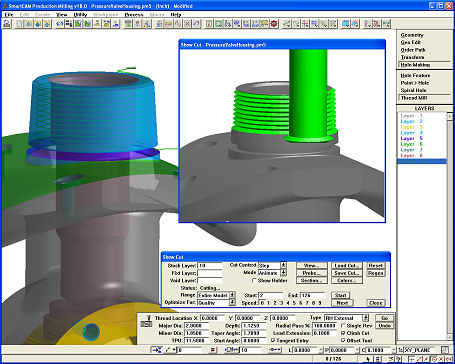Open the Process menu
This screenshot has height=364, width=455.
(134, 15)
